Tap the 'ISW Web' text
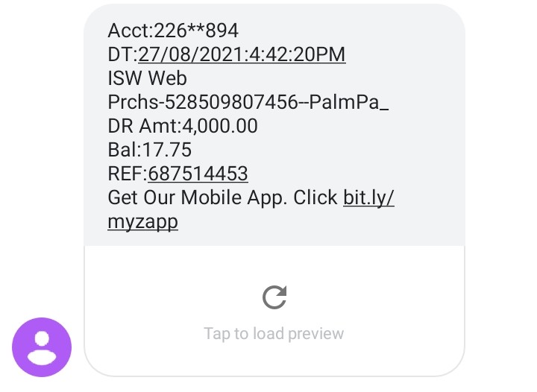This screenshot has height=392, width=537. (148, 78)
